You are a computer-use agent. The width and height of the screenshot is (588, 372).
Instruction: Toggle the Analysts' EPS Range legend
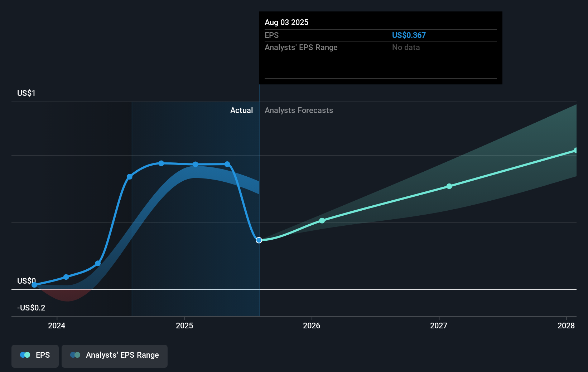tap(115, 356)
